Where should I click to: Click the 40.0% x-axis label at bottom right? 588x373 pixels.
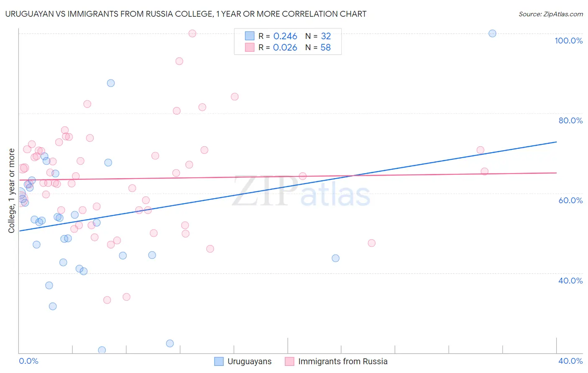tap(570, 361)
